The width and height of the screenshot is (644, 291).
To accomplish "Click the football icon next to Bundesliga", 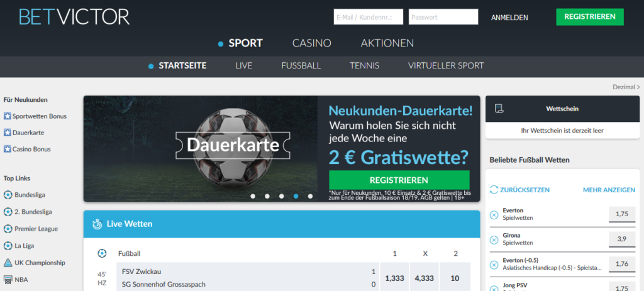I will [8, 195].
